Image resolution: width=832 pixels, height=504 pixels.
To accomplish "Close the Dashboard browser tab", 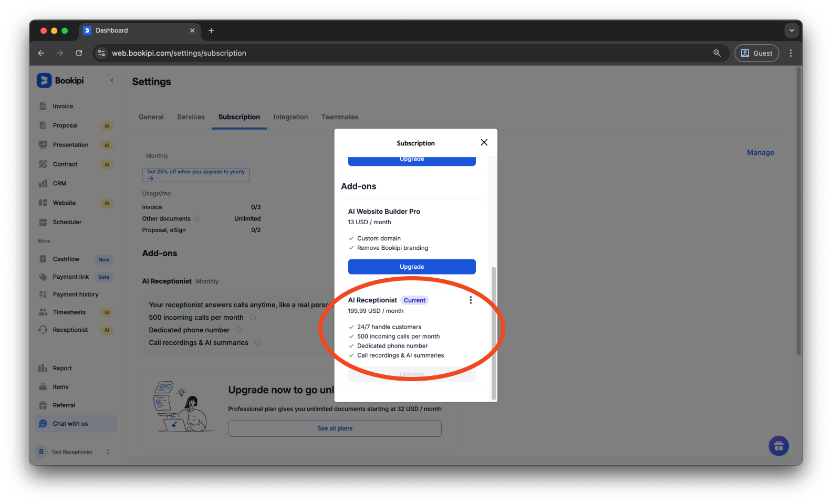I will tap(192, 30).
